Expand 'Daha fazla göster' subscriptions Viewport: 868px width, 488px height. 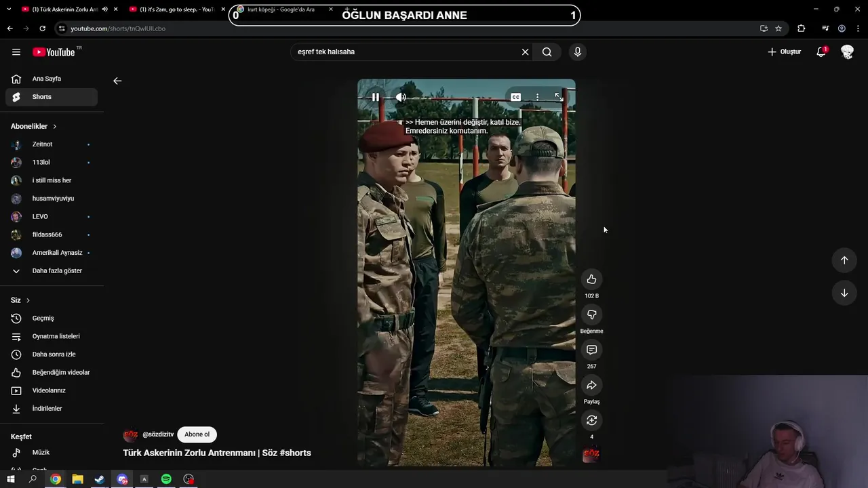52,271
